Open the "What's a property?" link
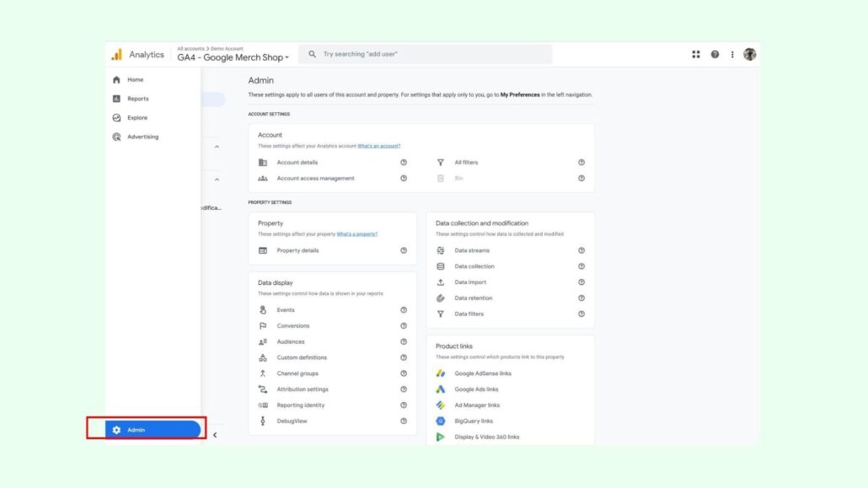This screenshot has height=488, width=868. (357, 233)
